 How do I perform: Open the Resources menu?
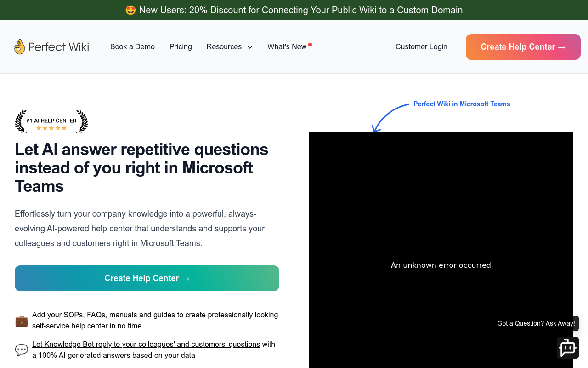(x=230, y=46)
